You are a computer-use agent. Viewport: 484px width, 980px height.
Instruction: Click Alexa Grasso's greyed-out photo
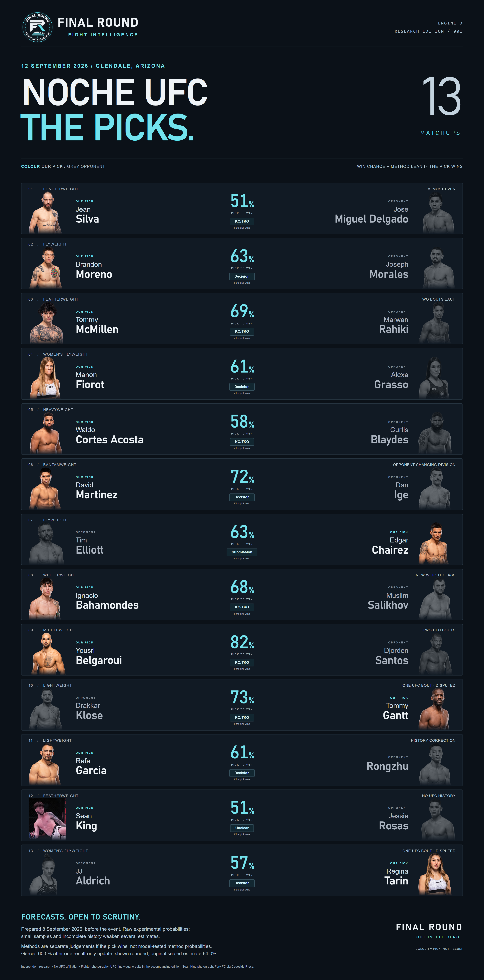click(434, 378)
